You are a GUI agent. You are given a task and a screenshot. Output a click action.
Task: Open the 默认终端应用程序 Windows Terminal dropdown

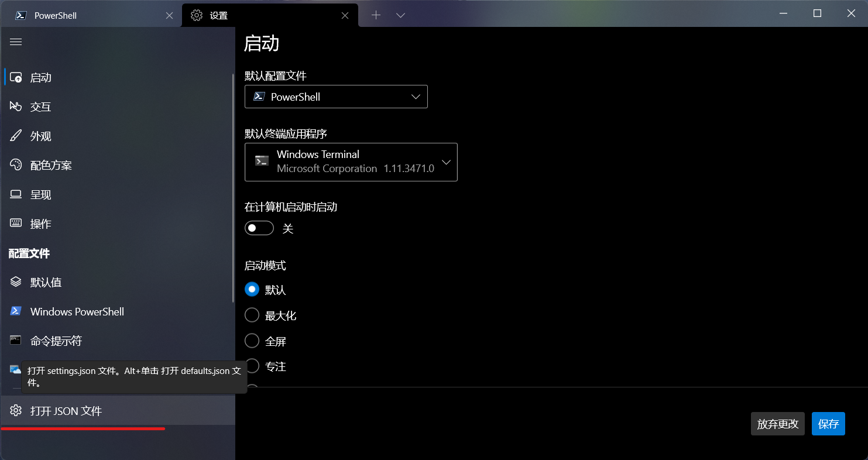351,162
